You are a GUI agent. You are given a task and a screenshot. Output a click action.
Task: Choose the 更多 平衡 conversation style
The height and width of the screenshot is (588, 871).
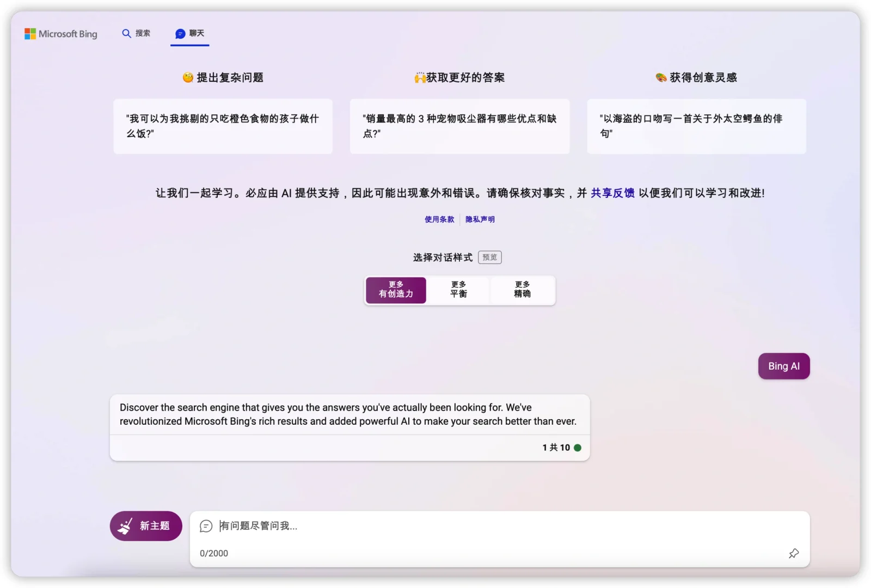(458, 290)
